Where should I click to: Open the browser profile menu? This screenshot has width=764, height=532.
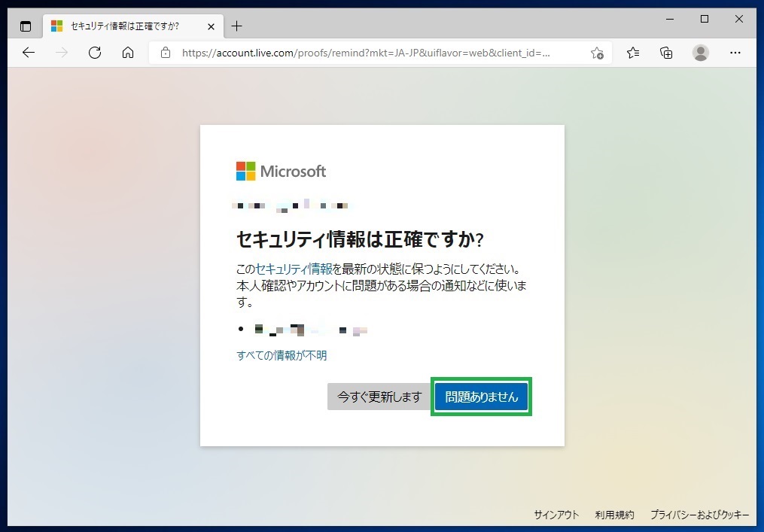coord(701,53)
